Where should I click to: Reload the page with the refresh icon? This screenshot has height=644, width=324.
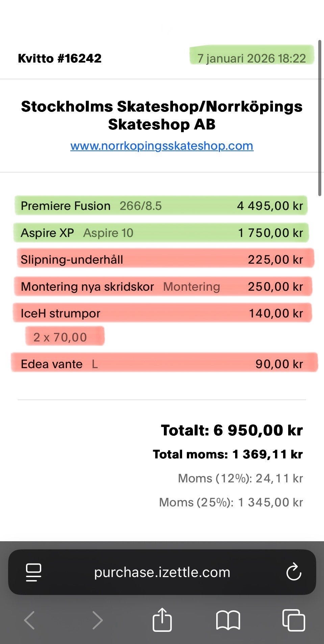(x=294, y=572)
